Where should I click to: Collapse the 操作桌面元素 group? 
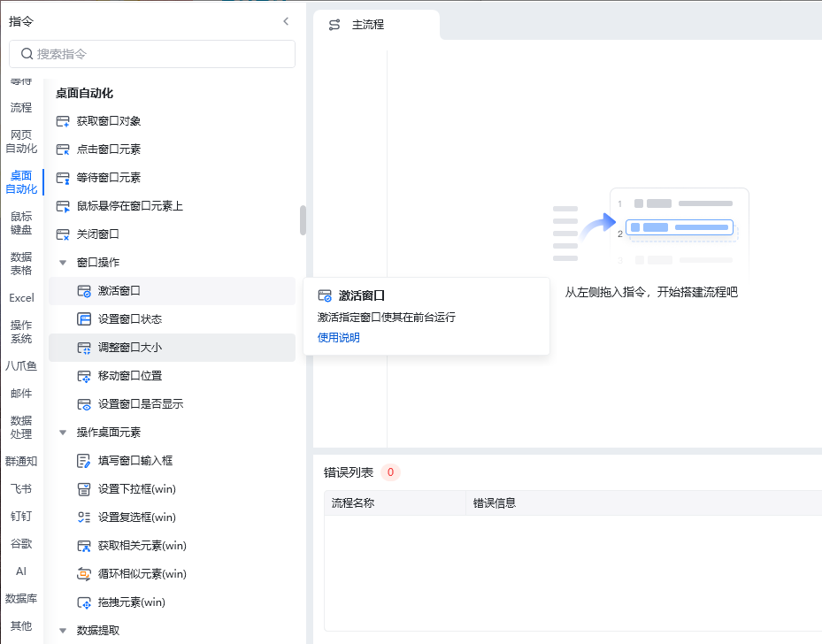(x=63, y=433)
